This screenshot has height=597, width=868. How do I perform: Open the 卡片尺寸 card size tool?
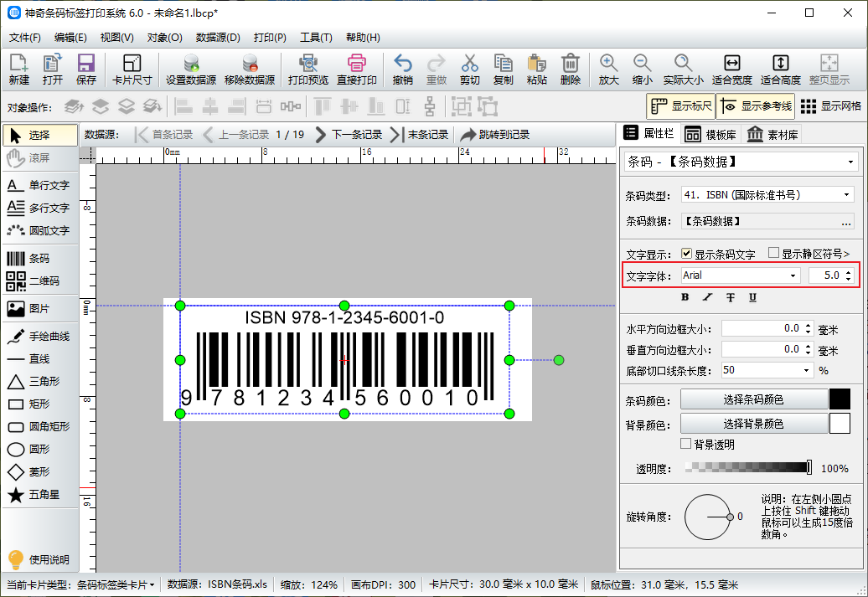pos(132,69)
